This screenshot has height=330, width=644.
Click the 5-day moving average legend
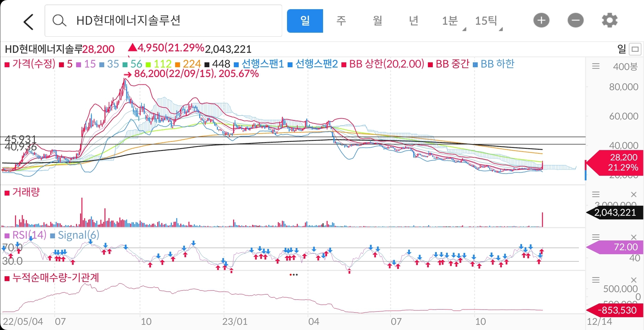66,64
